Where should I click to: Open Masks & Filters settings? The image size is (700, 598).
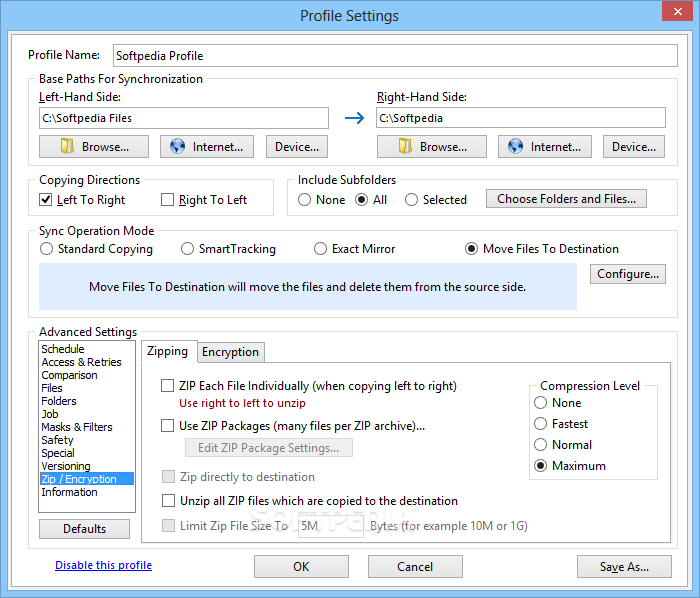click(x=77, y=427)
